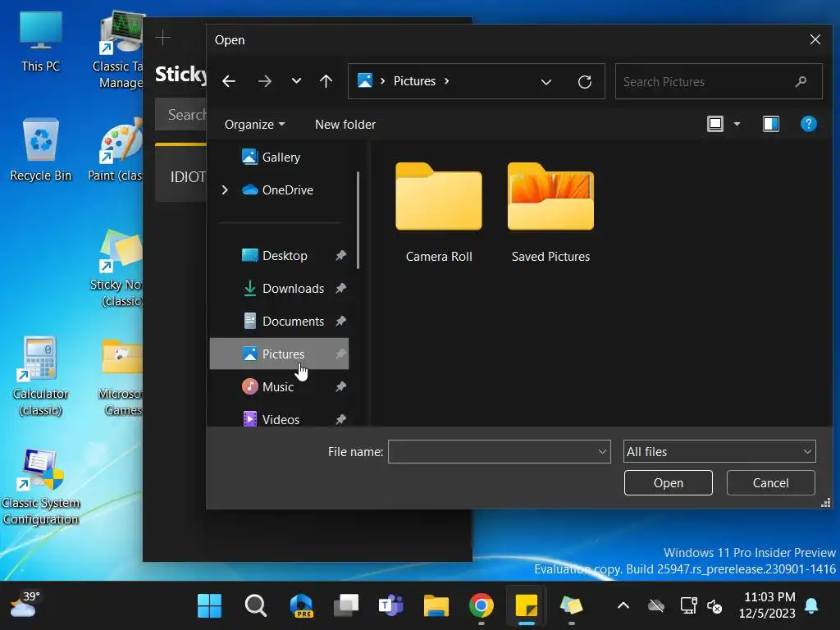
Task: Open Desktop in quick access
Action: tap(279, 256)
